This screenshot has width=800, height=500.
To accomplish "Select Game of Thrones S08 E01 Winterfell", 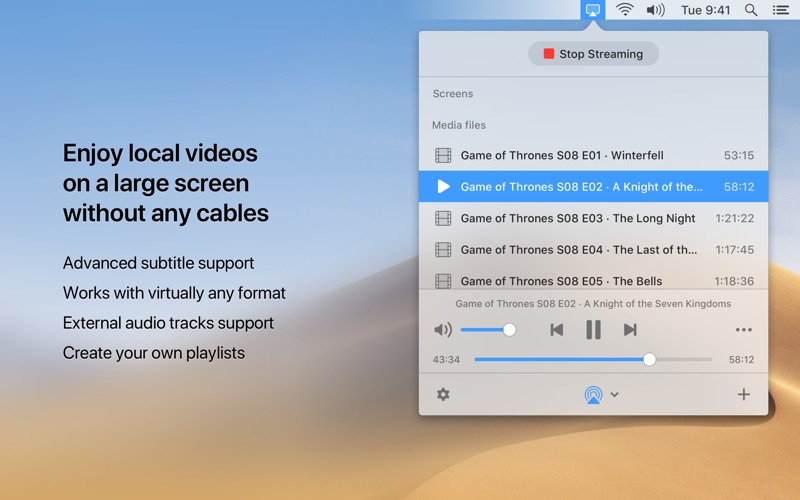I will tap(593, 155).
